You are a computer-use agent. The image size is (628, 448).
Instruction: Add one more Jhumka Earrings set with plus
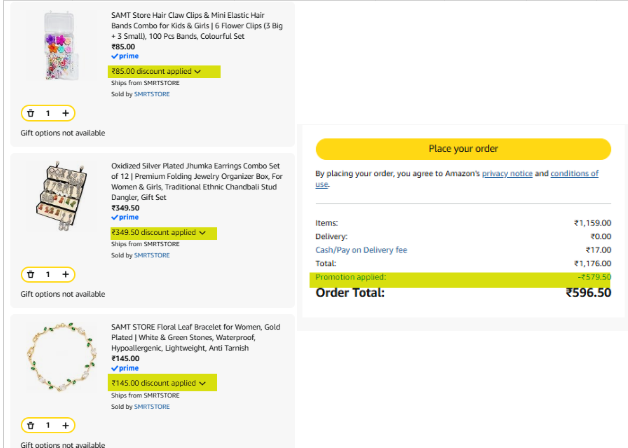tap(66, 275)
